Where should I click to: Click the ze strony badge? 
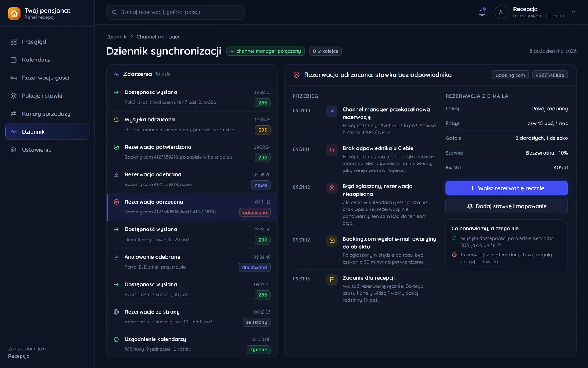pyautogui.click(x=257, y=322)
